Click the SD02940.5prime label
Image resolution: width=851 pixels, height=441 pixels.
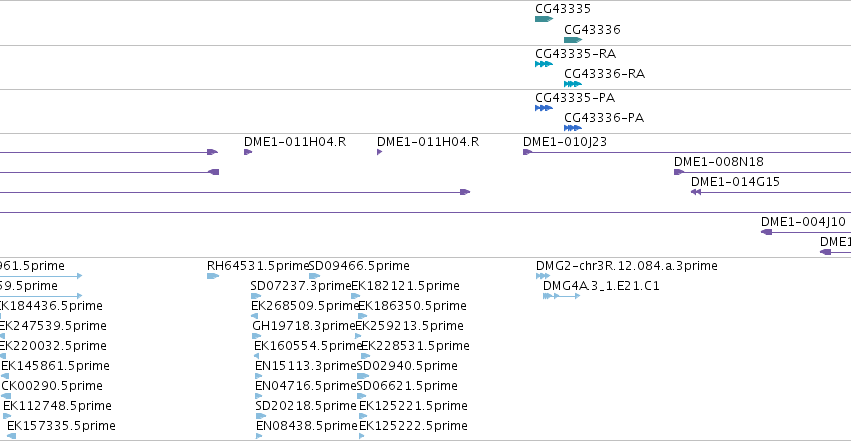coord(407,366)
